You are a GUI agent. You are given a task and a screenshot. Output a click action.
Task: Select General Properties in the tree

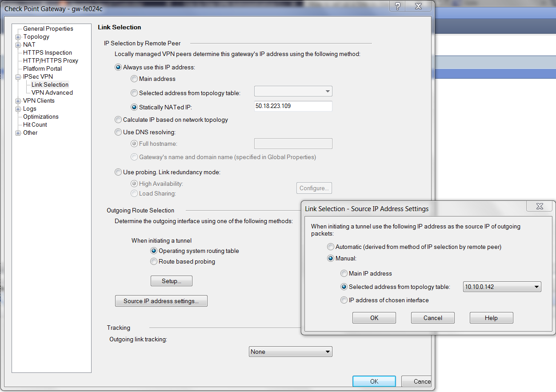tap(48, 28)
